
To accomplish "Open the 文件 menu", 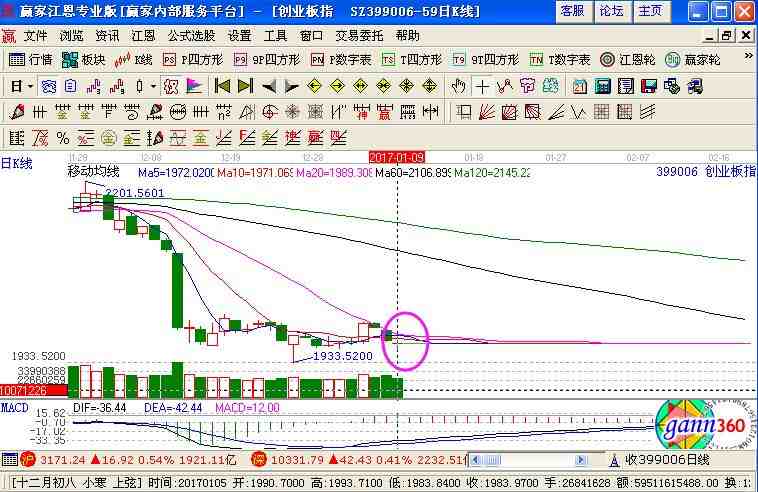I will click(x=35, y=35).
